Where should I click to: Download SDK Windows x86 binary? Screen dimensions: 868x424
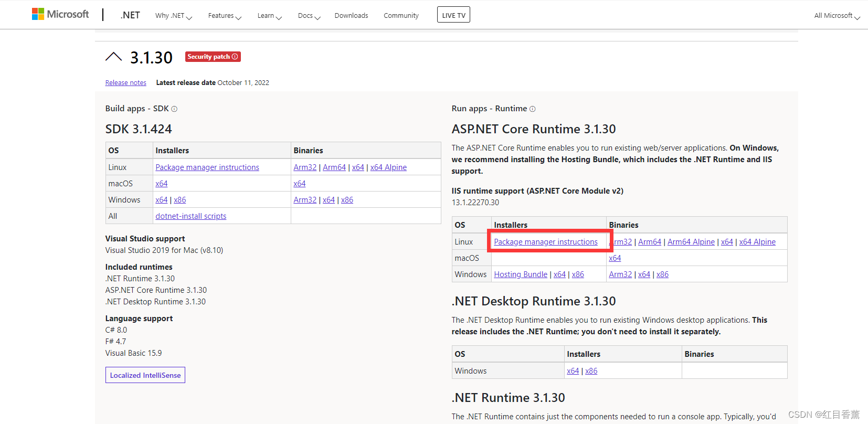pos(347,200)
